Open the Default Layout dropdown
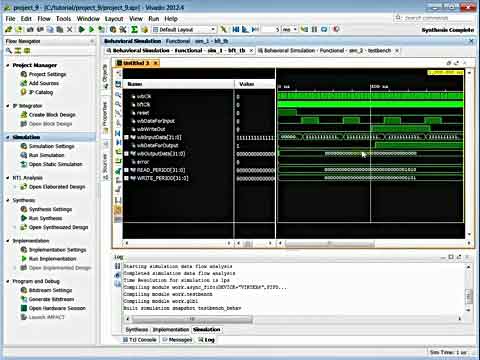Image resolution: width=480 pixels, height=360 pixels. pos(184,30)
